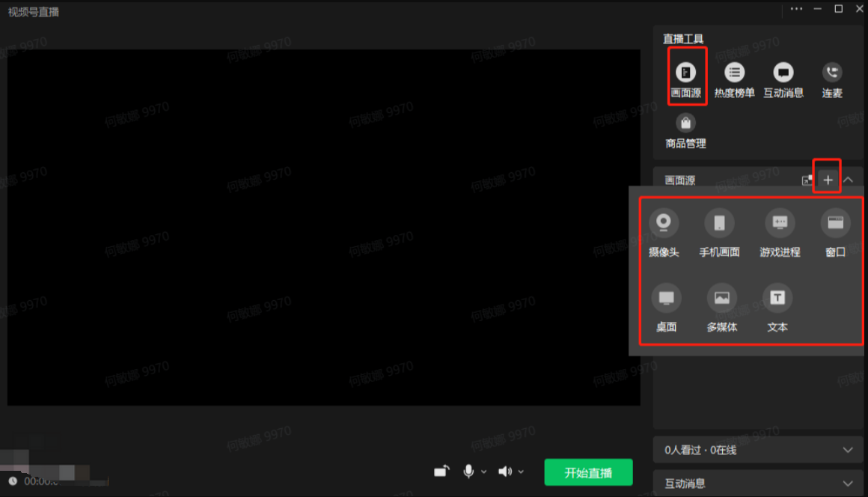
Task: Click the layout icon beside the plus
Action: tap(807, 180)
